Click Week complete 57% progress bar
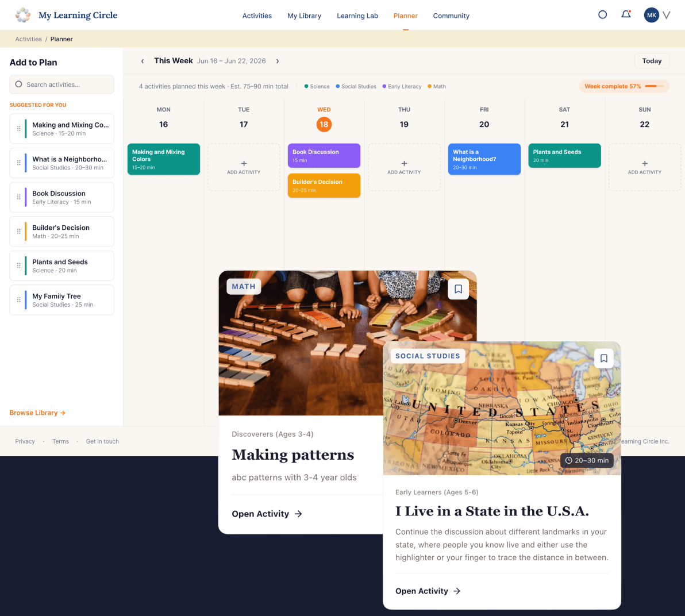Screen dimensions: 685x616 click(654, 86)
